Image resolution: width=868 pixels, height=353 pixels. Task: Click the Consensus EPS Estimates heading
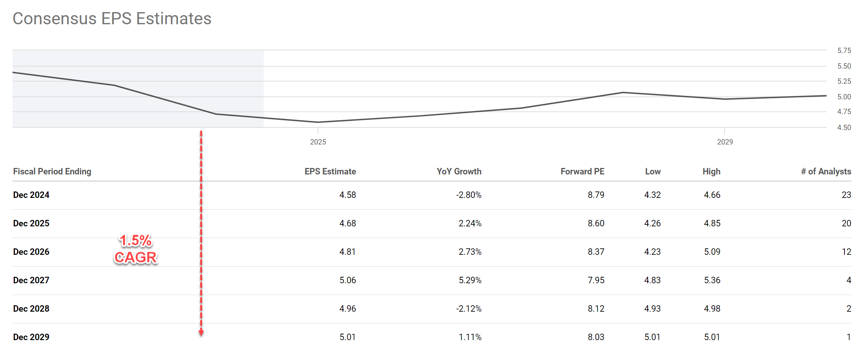112,19
